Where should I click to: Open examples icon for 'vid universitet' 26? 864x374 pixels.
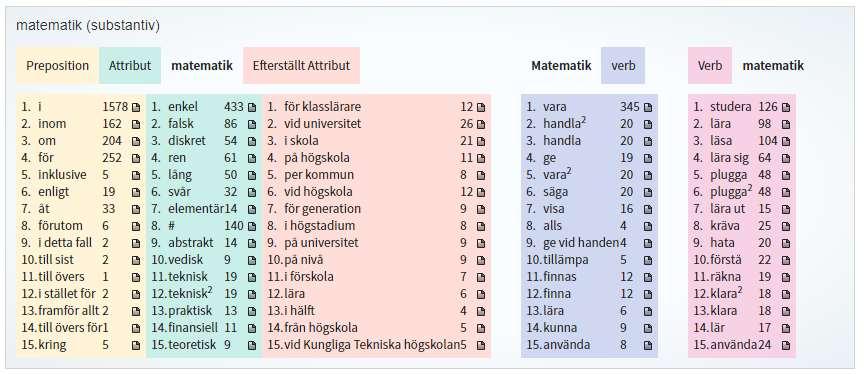tap(480, 124)
